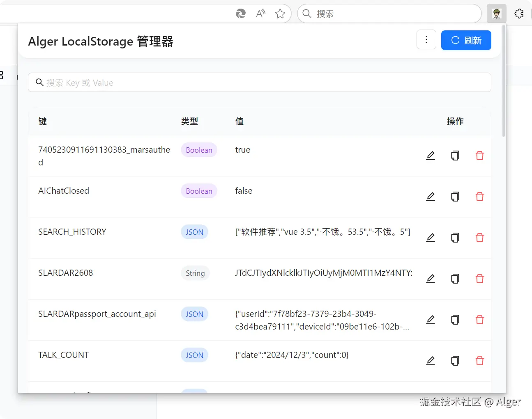Delete the TALK_COUNT entry
The image size is (532, 419).
point(480,361)
